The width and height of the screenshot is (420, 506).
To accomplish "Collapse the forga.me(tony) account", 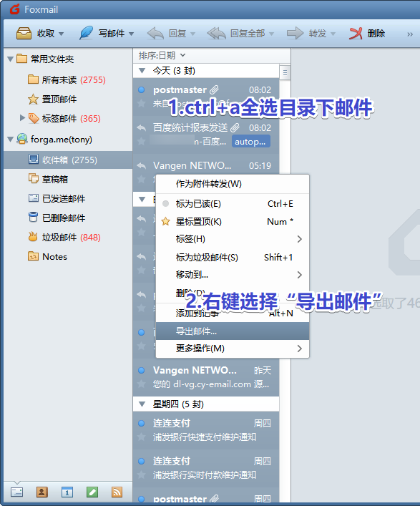I will click(10, 140).
